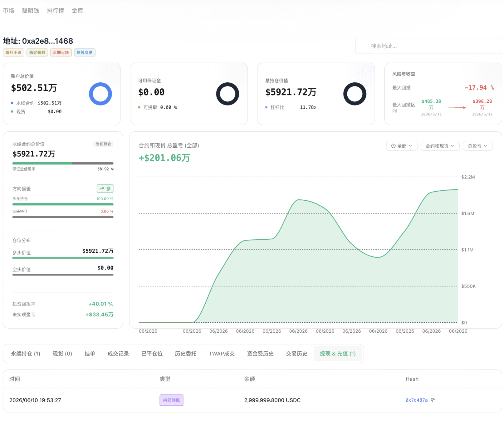Focus the 搜索地址 search field
Image resolution: width=504 pixels, height=421 pixels.
coord(428,46)
